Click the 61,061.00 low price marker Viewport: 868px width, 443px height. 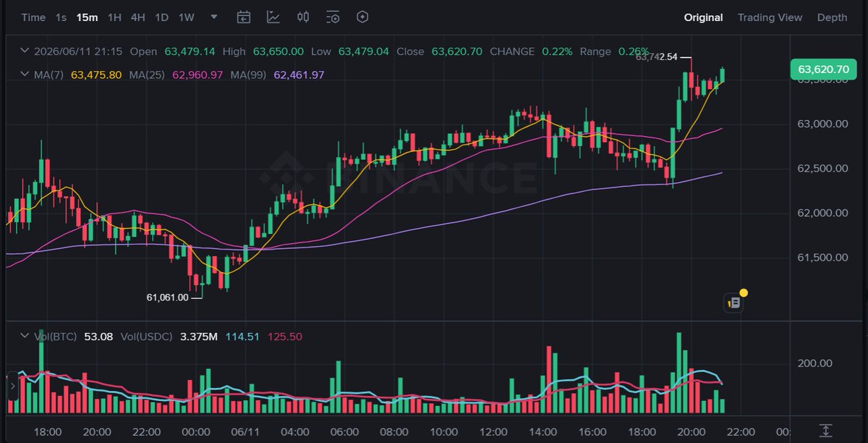167,297
